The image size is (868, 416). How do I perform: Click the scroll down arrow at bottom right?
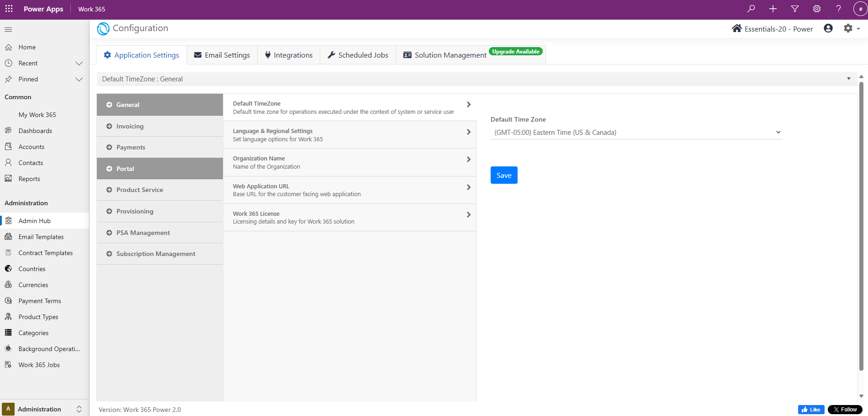pyautogui.click(x=861, y=396)
